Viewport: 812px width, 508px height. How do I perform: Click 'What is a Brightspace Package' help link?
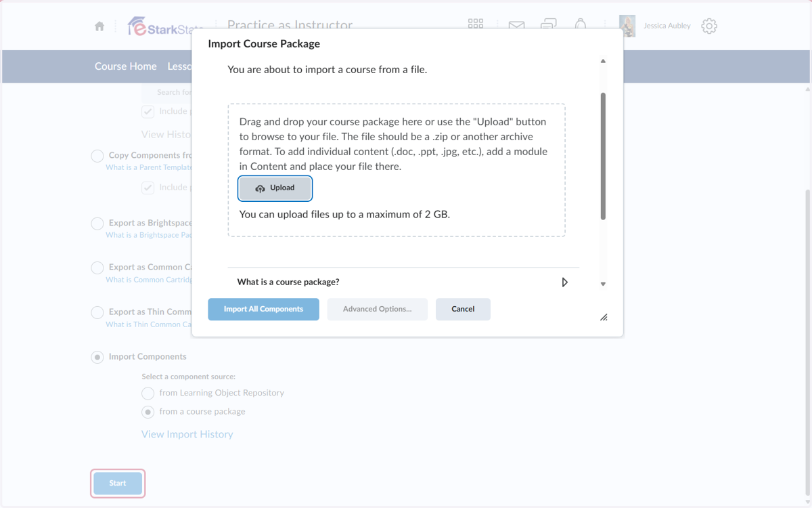click(x=149, y=235)
